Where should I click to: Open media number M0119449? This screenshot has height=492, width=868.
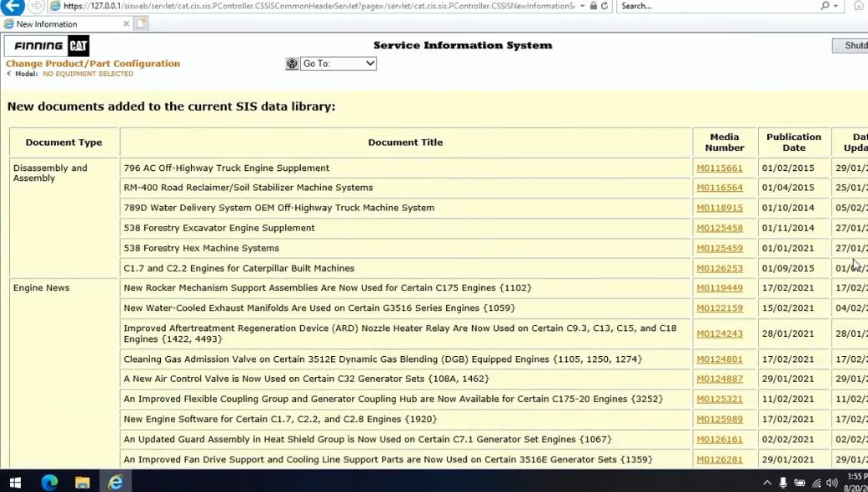pos(720,289)
